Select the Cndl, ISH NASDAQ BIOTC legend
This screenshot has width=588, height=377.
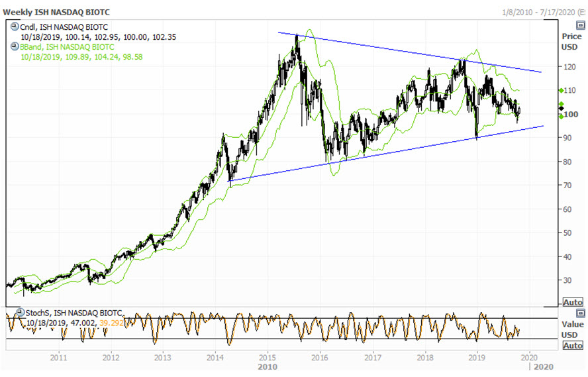point(64,27)
